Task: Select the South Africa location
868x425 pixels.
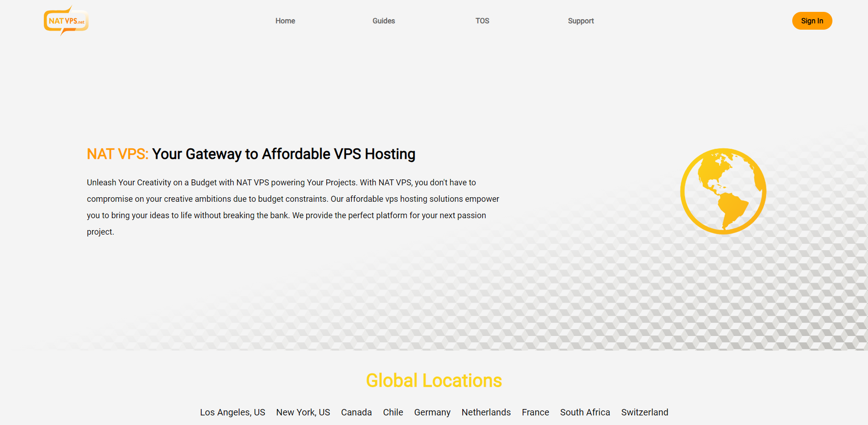Action: [x=585, y=412]
